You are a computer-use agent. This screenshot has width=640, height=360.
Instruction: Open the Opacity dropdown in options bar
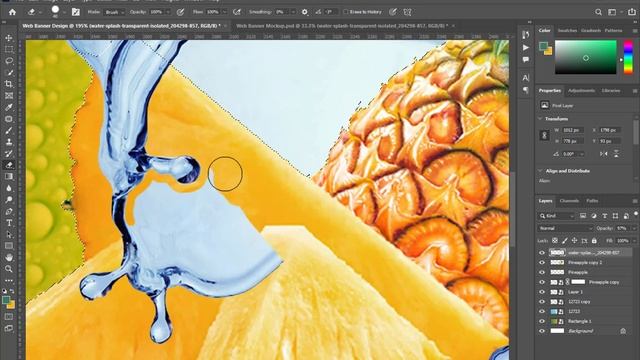(x=168, y=12)
